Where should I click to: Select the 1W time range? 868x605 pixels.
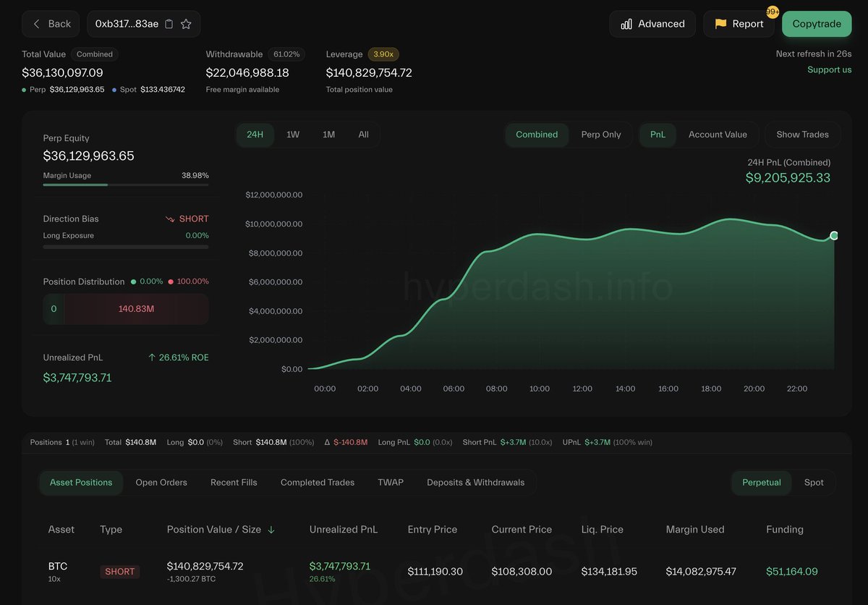[x=293, y=134]
